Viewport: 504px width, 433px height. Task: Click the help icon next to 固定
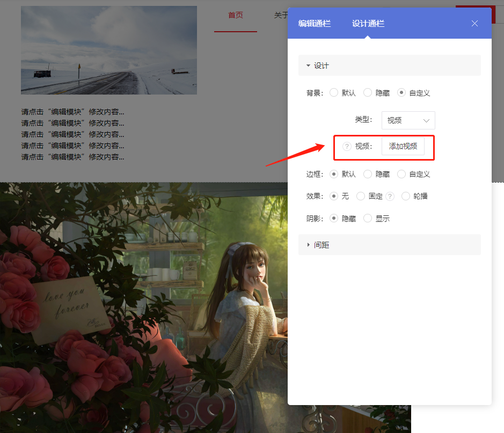390,196
